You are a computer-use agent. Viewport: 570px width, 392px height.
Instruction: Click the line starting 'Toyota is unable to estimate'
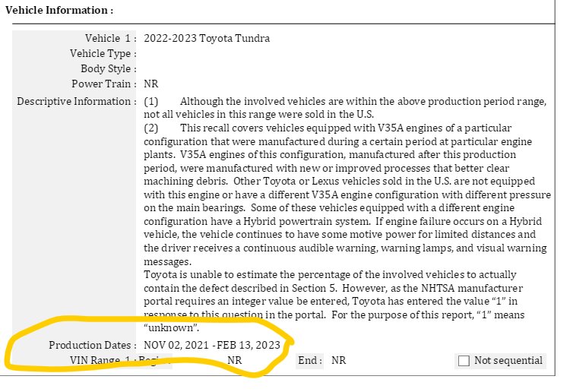pos(330,275)
